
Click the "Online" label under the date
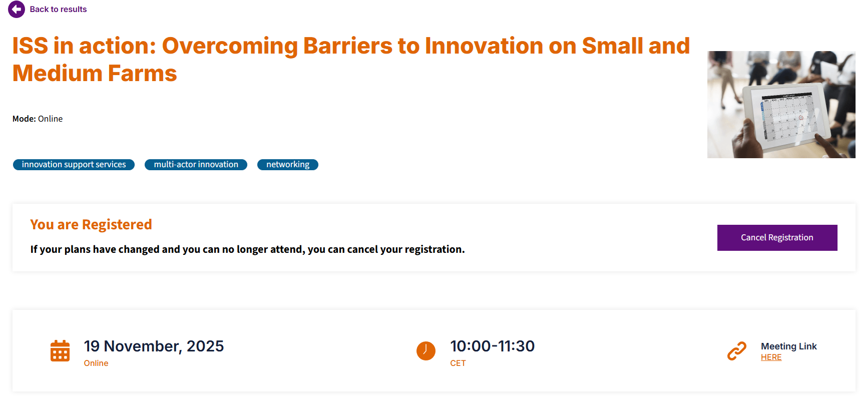click(96, 363)
